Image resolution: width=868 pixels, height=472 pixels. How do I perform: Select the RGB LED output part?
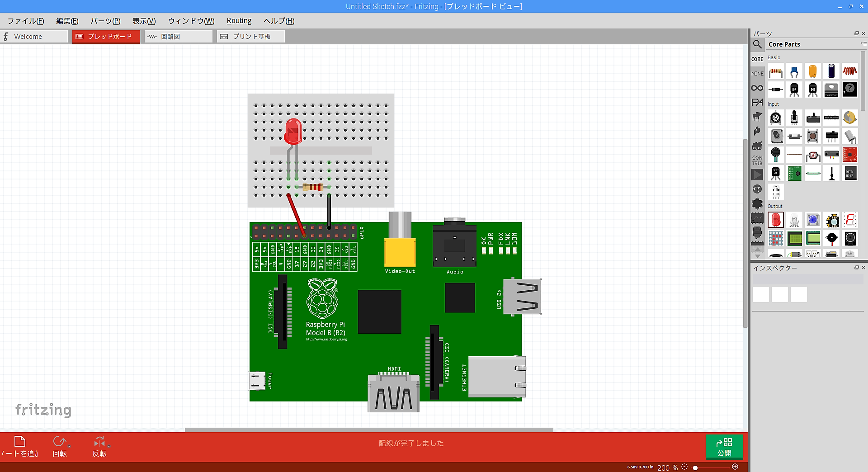(x=794, y=220)
